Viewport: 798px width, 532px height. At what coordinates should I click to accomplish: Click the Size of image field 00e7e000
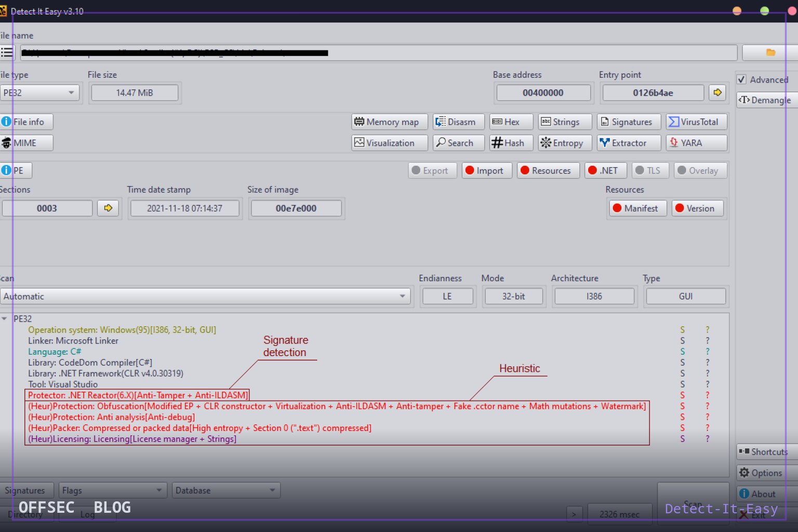pyautogui.click(x=296, y=208)
